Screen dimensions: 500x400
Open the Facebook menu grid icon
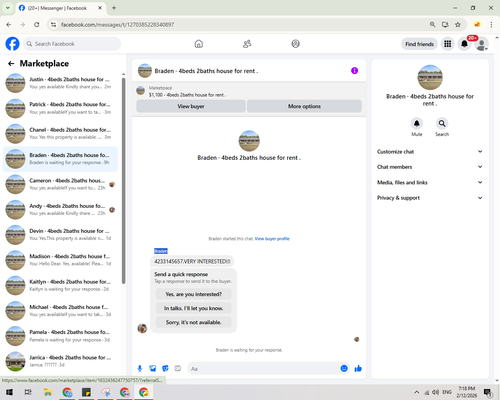[x=448, y=44]
